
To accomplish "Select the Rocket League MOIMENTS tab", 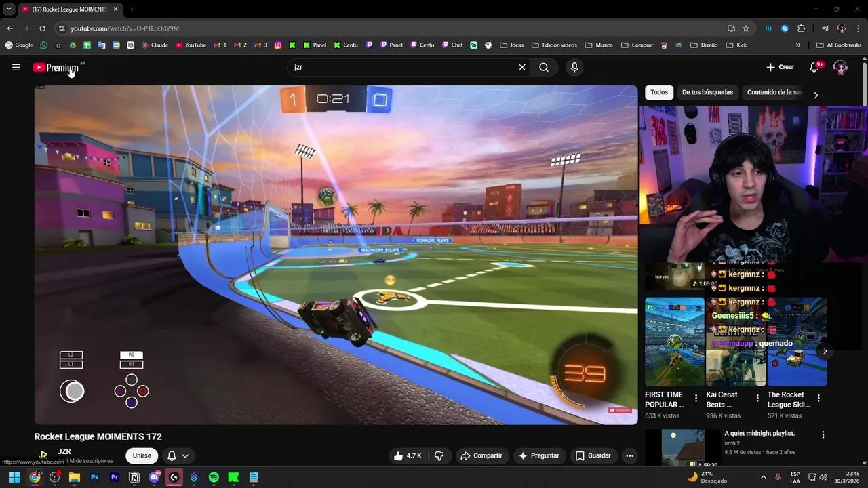I will coord(70,9).
